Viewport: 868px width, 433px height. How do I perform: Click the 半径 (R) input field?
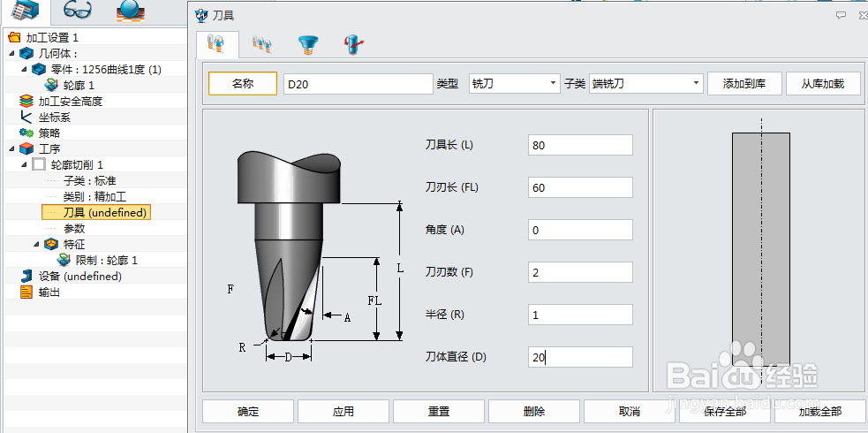click(580, 315)
